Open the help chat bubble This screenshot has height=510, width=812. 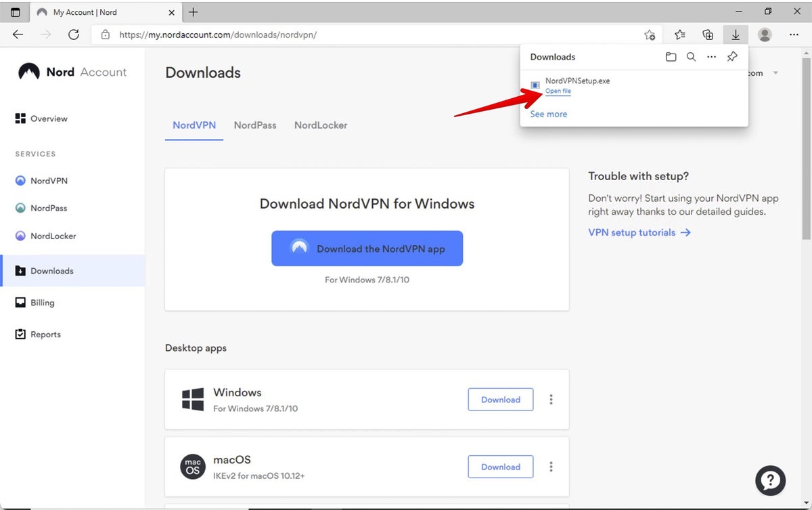click(771, 481)
